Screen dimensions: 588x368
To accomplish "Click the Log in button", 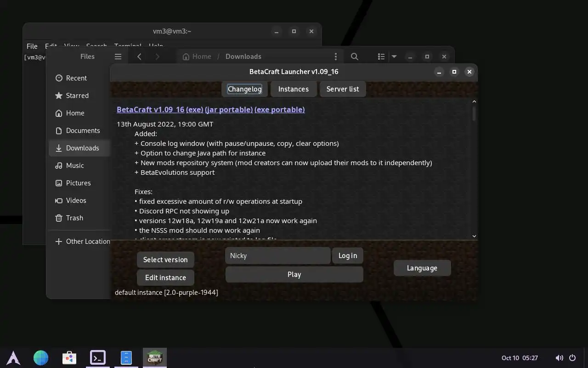I will coord(348,256).
